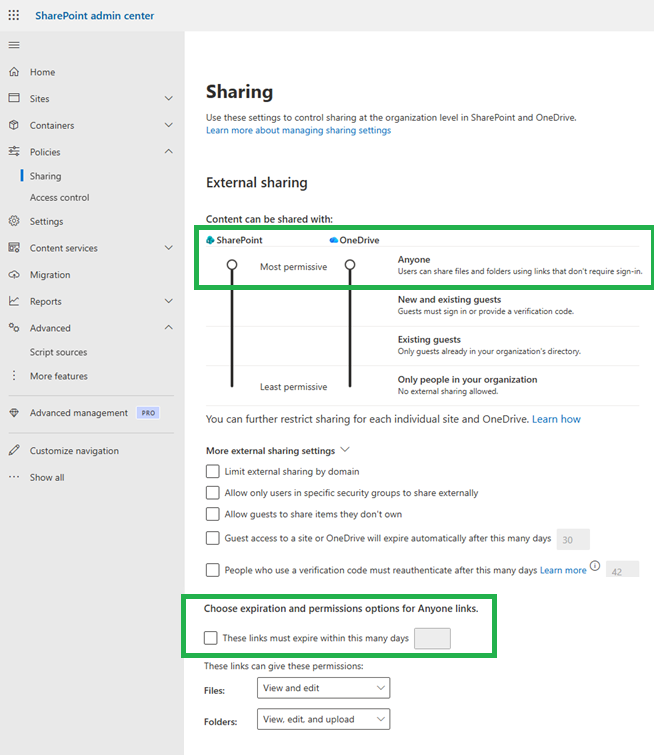Click the Containers cube icon
This screenshot has height=755, width=654.
(x=14, y=125)
